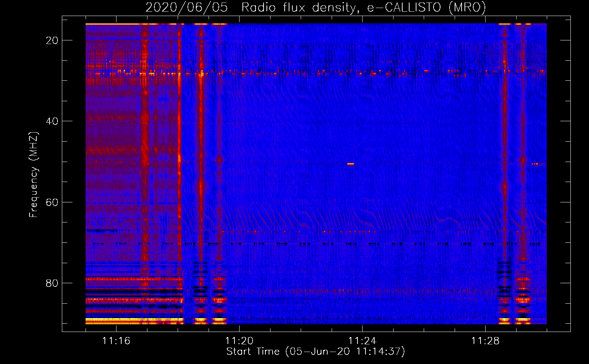Click the '11:24' time tick label
Image resolution: width=589 pixels, height=364 pixels.
tap(362, 341)
